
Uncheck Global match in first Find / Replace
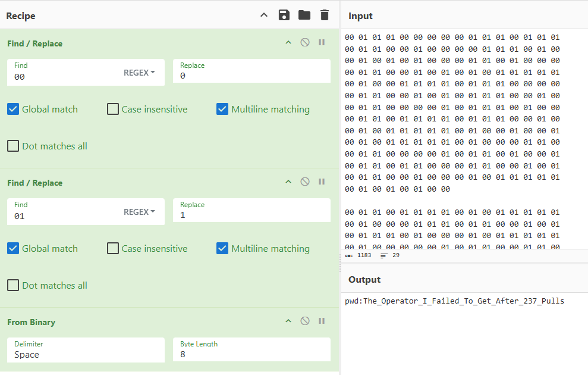[13, 110]
